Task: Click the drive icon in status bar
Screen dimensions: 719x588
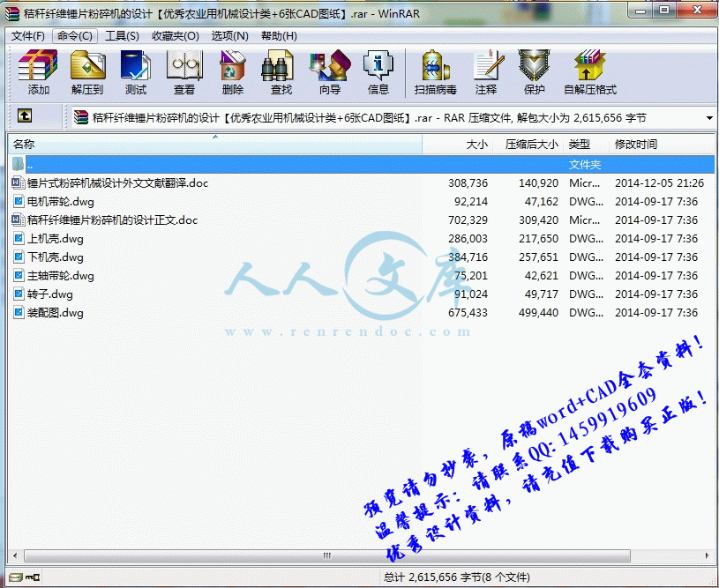Action: tap(15, 577)
